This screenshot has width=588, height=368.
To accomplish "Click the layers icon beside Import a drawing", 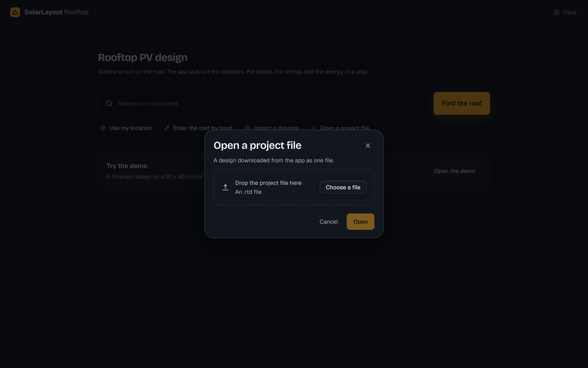I will (x=247, y=128).
